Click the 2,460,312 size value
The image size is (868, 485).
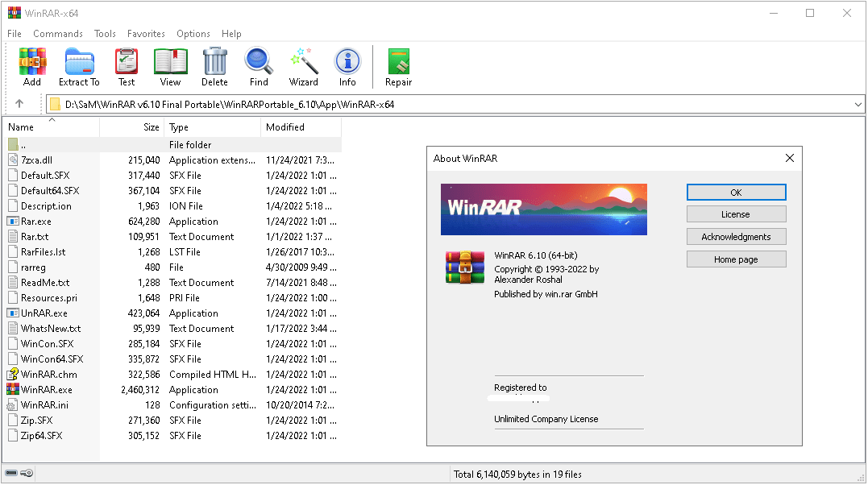pyautogui.click(x=140, y=390)
